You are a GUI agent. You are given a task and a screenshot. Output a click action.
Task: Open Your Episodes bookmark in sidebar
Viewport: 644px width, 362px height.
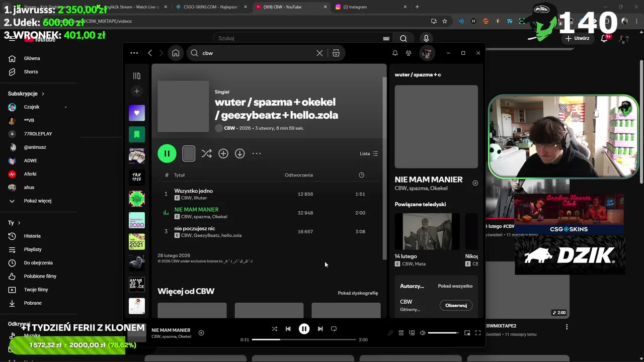pyautogui.click(x=136, y=134)
